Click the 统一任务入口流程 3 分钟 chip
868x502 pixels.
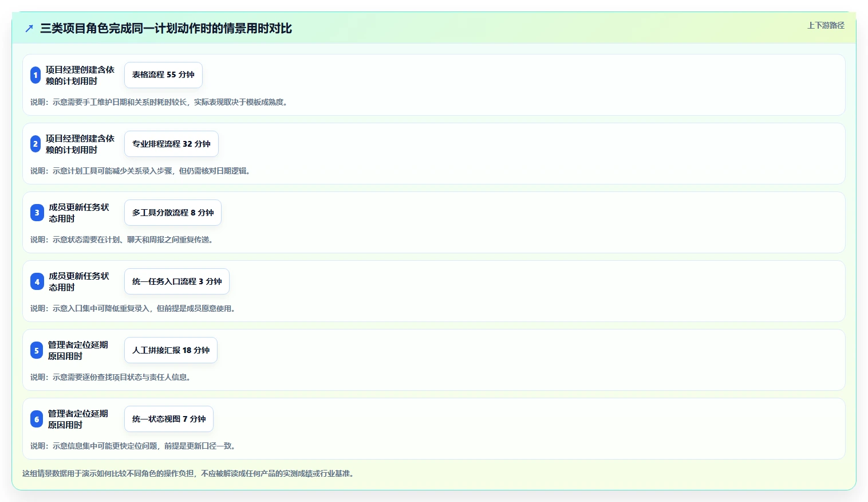pyautogui.click(x=177, y=281)
